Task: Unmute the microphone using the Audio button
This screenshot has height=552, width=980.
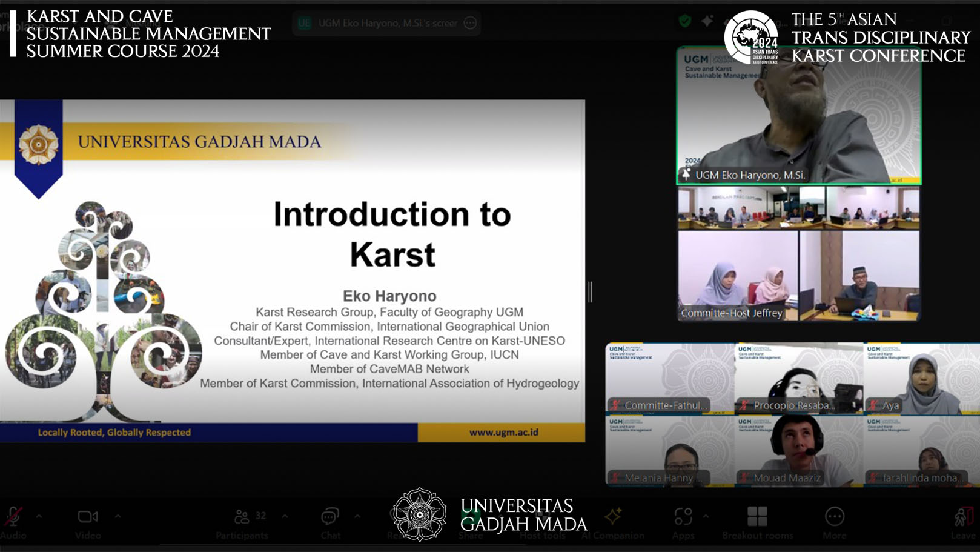Action: pos(13,523)
